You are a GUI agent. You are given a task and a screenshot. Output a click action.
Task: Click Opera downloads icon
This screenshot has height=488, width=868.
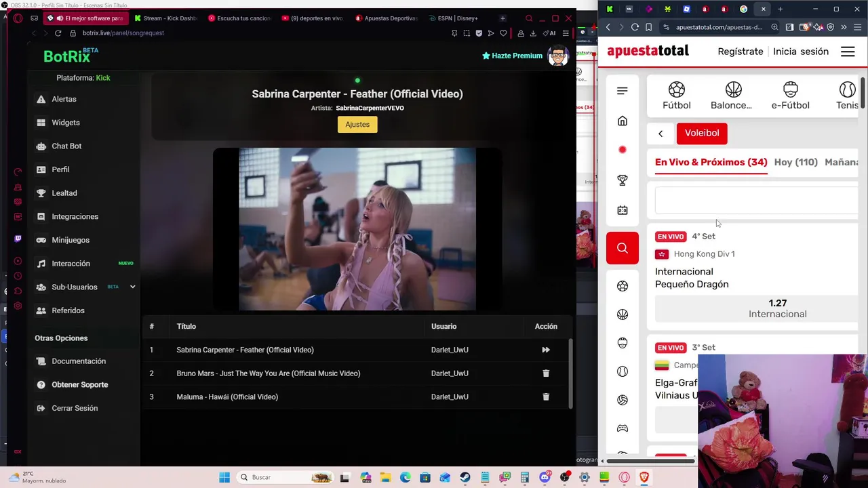coord(533,33)
